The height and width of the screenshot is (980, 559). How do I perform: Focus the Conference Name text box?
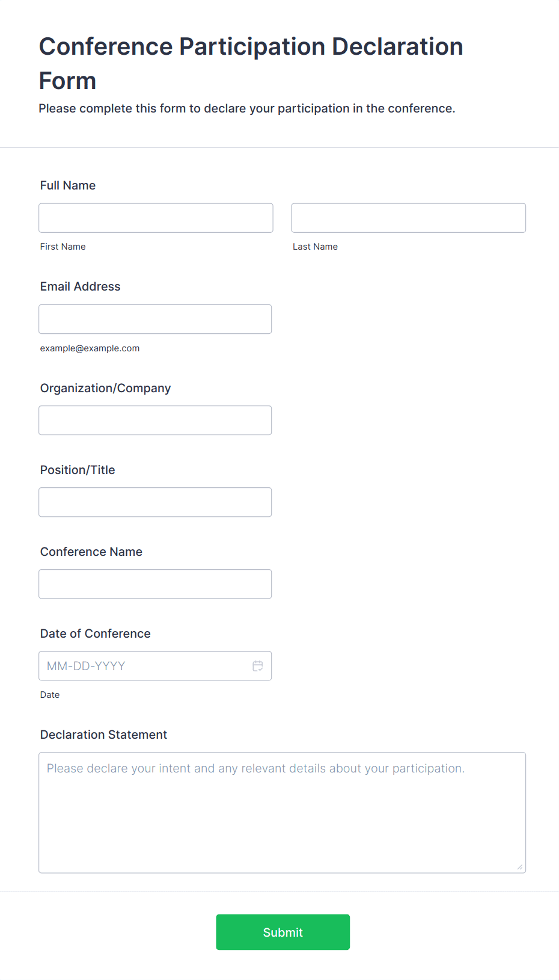pos(155,584)
